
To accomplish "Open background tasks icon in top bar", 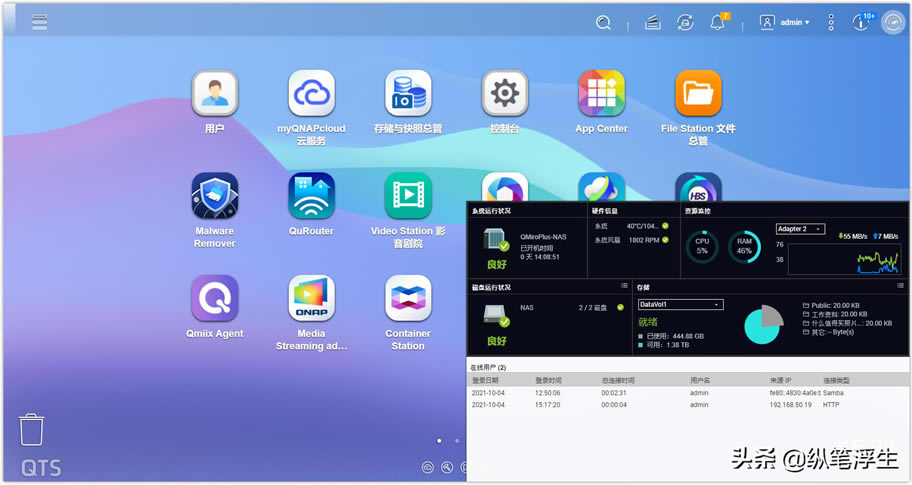I will [x=653, y=22].
